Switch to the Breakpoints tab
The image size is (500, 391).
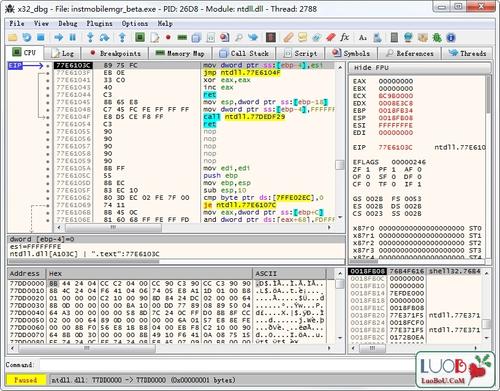point(115,53)
